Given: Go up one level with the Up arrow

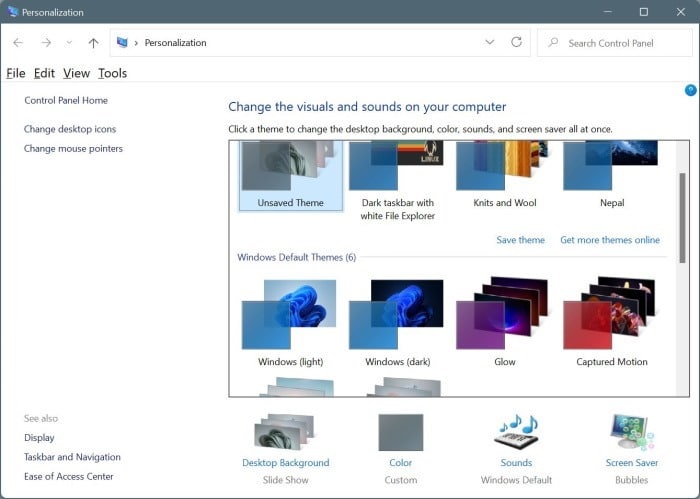Looking at the screenshot, I should click(x=93, y=43).
